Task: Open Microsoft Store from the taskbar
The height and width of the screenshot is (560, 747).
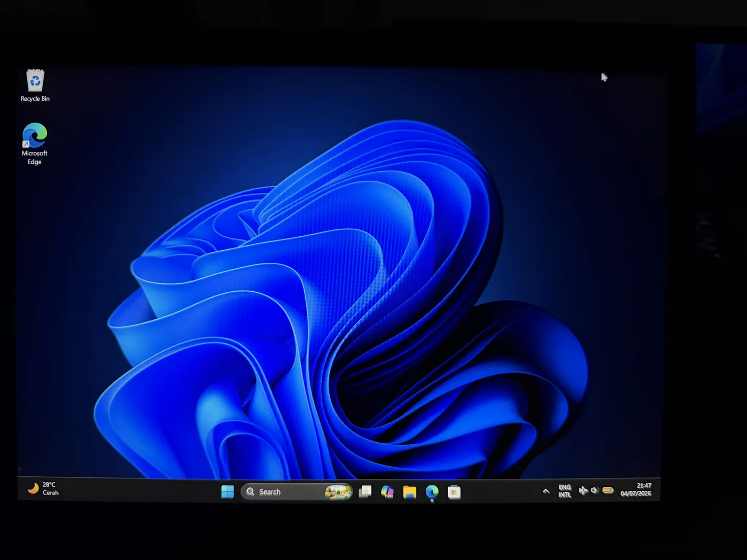Action: pos(454,492)
